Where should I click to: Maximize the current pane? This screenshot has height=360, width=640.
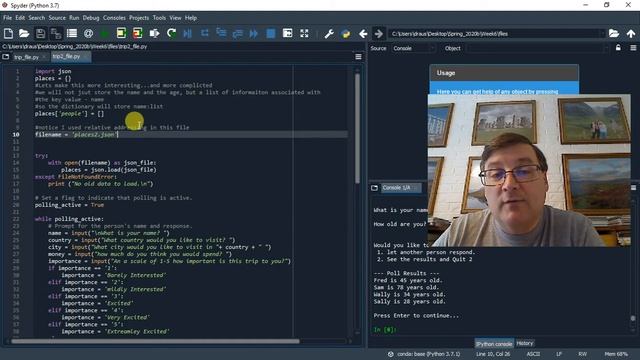(287, 33)
